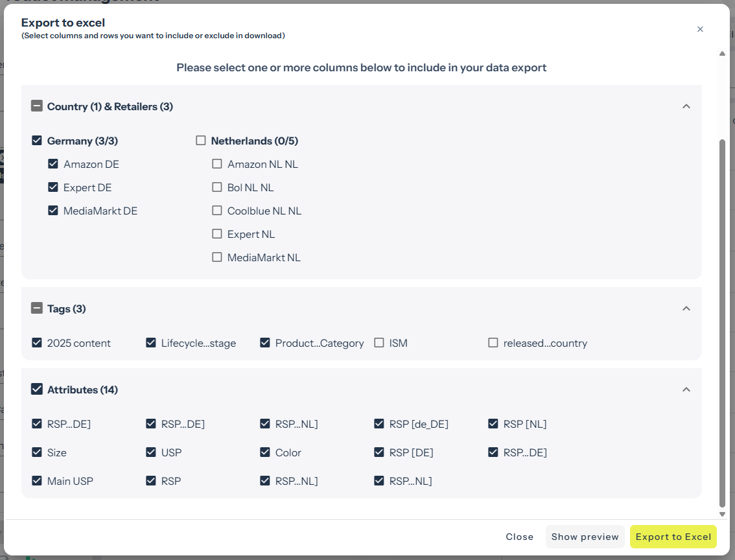Collapse the Attributes section chevron
This screenshot has width=735, height=560.
click(686, 390)
